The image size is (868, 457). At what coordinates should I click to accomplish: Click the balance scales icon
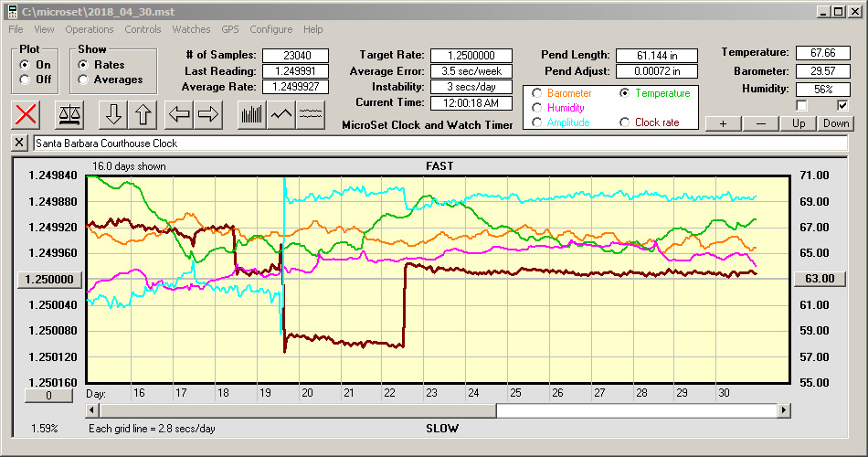(69, 114)
